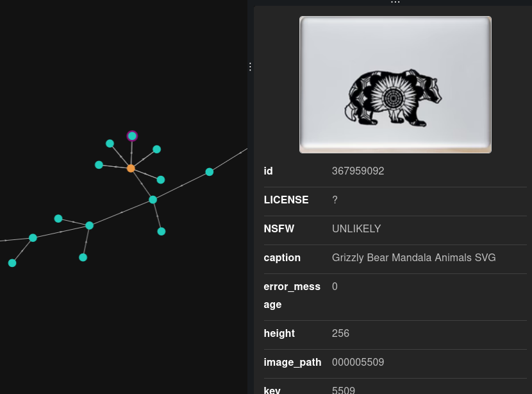Select the rightmost teal node on the path
The width and height of the screenshot is (532, 394).
(x=209, y=172)
